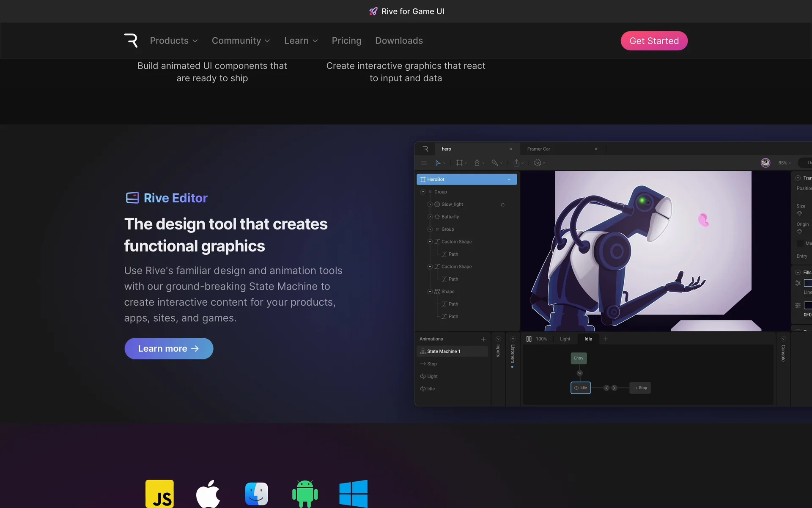The width and height of the screenshot is (812, 508).
Task: Pause playback in the state machine panel
Action: coord(529,339)
